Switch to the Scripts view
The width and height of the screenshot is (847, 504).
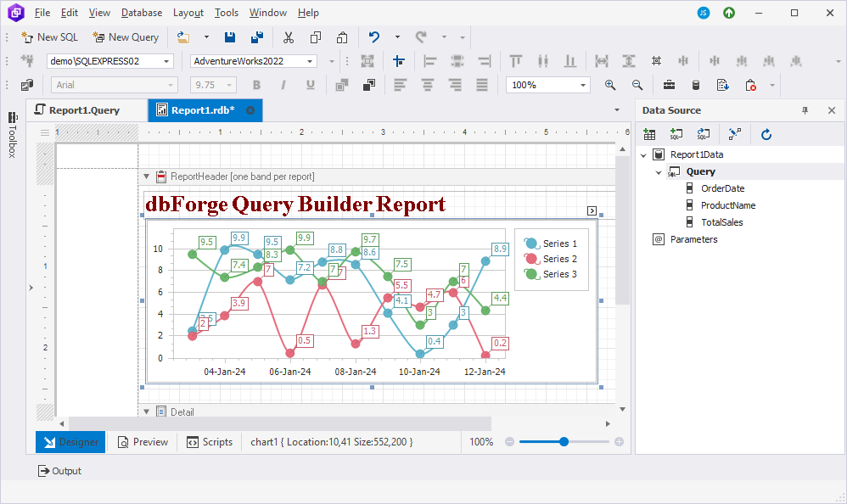click(x=210, y=442)
